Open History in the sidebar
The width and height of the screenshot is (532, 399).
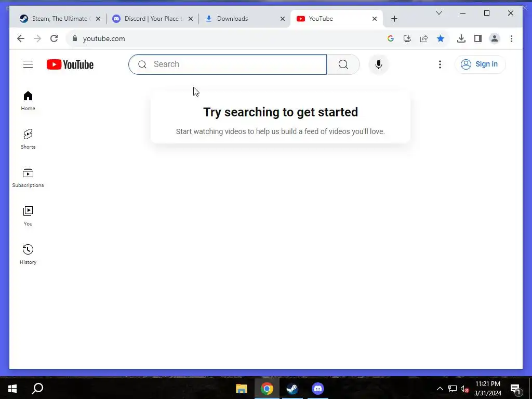click(x=28, y=254)
